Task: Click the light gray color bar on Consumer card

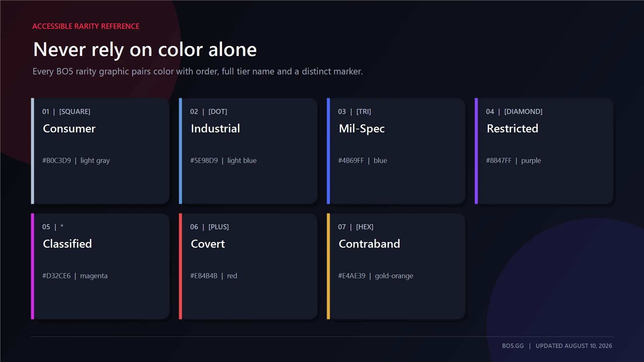Action: pyautogui.click(x=33, y=151)
